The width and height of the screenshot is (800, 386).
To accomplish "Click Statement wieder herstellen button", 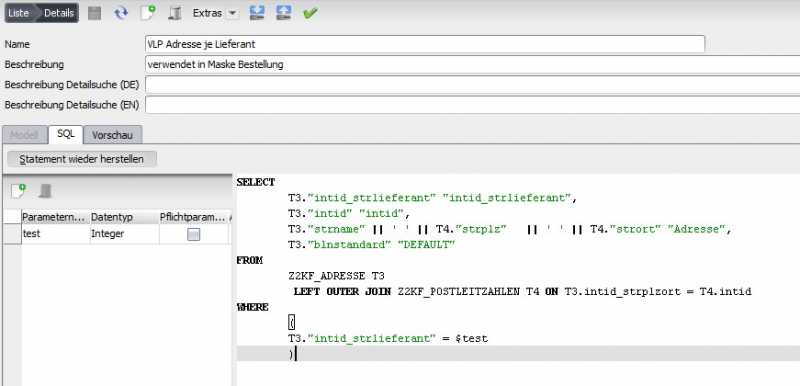I will pyautogui.click(x=82, y=159).
